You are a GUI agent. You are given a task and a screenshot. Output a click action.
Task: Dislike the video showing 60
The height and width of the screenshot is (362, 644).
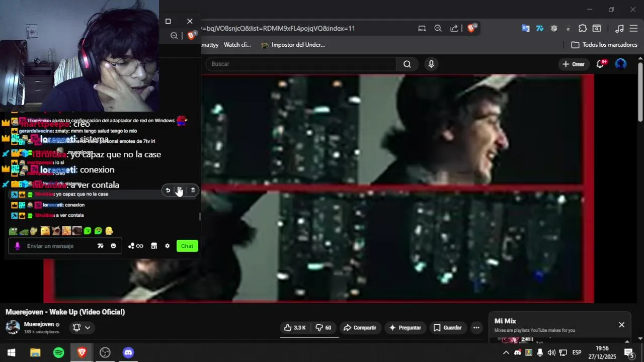pyautogui.click(x=324, y=327)
